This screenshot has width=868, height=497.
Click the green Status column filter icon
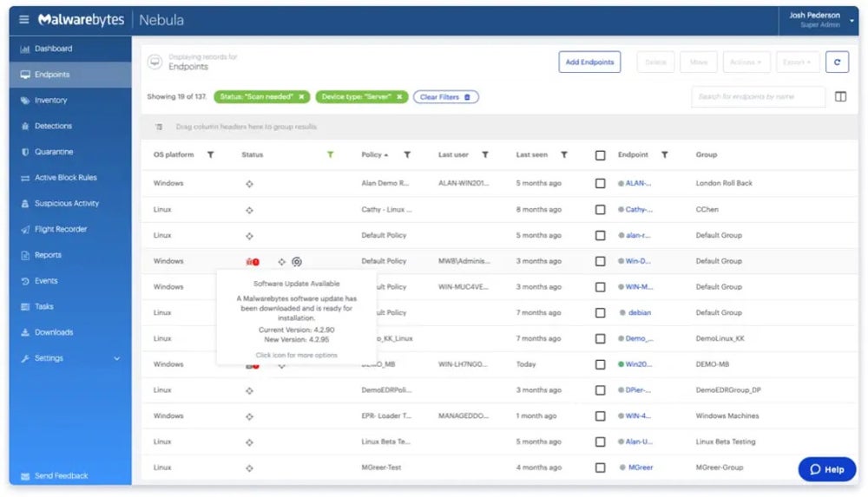coord(330,155)
